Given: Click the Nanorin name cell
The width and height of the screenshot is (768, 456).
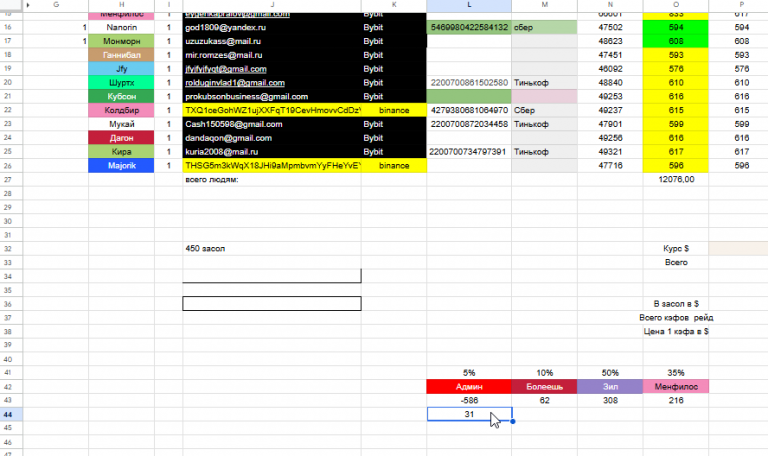Looking at the screenshot, I should [121, 27].
